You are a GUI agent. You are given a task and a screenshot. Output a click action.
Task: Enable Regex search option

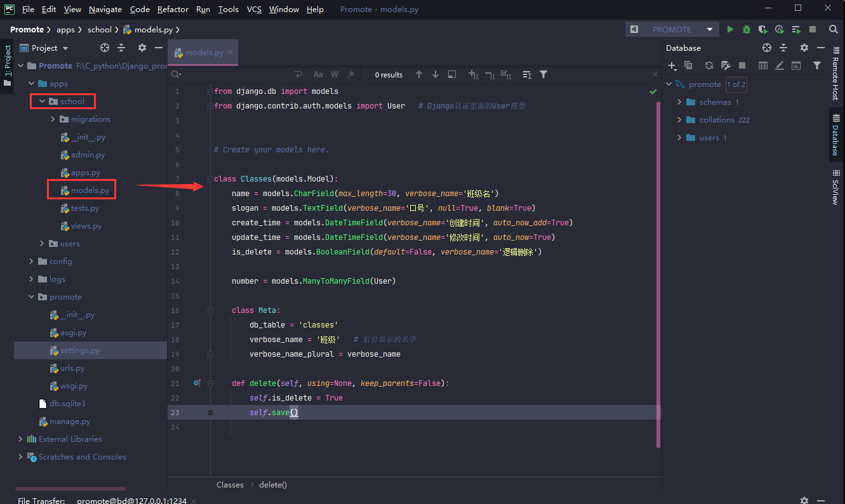pos(351,74)
